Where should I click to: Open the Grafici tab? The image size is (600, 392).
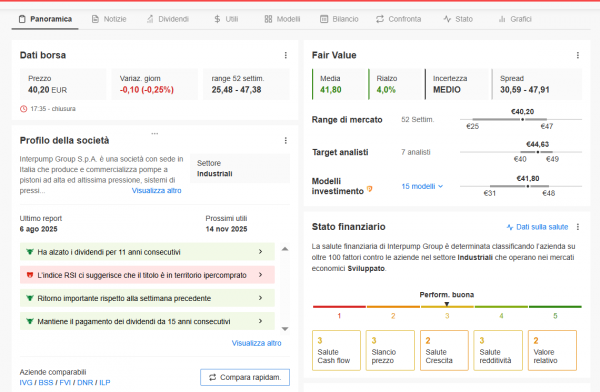pos(515,19)
